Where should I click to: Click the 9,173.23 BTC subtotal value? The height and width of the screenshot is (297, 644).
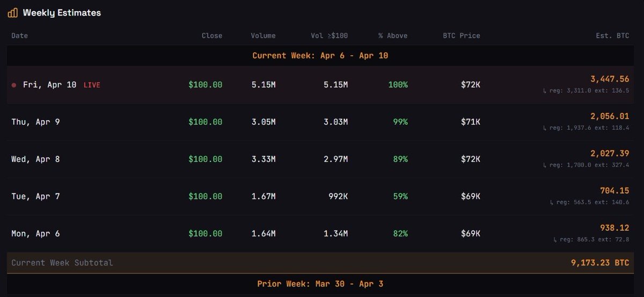click(600, 263)
